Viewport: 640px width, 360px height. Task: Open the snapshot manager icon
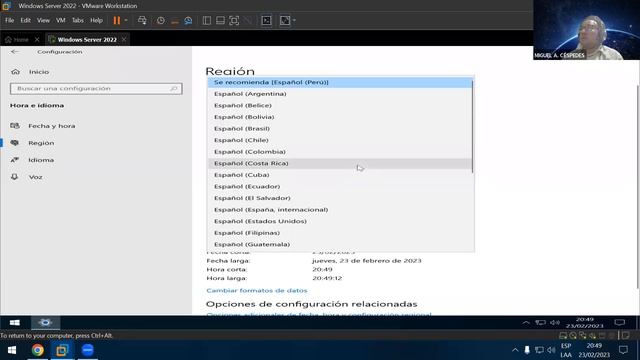[x=188, y=20]
